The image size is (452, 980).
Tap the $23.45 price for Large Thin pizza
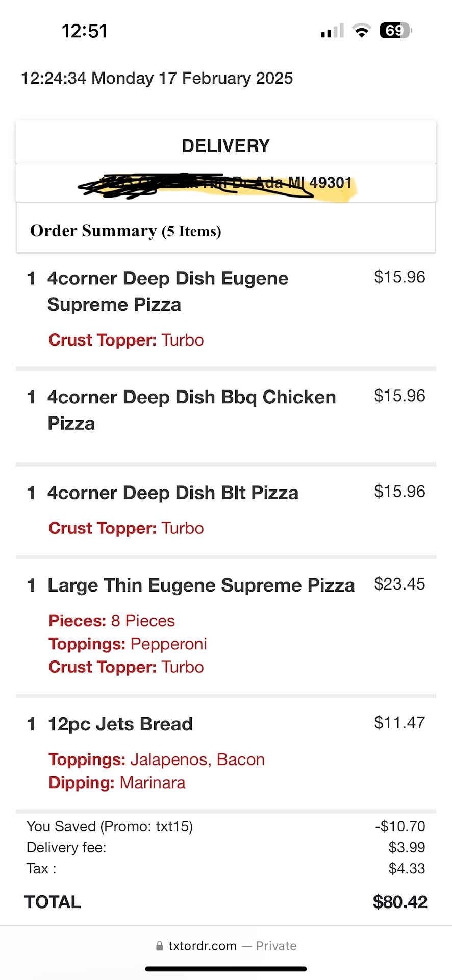coord(399,584)
